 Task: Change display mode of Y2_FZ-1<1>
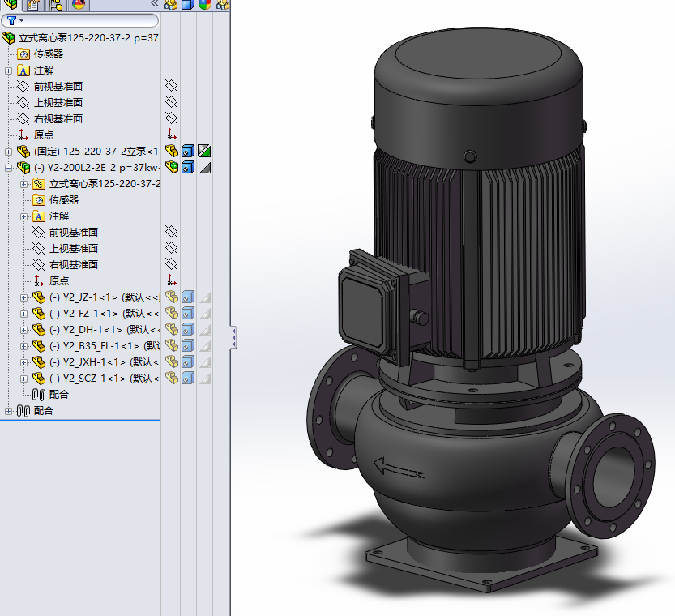tap(188, 313)
